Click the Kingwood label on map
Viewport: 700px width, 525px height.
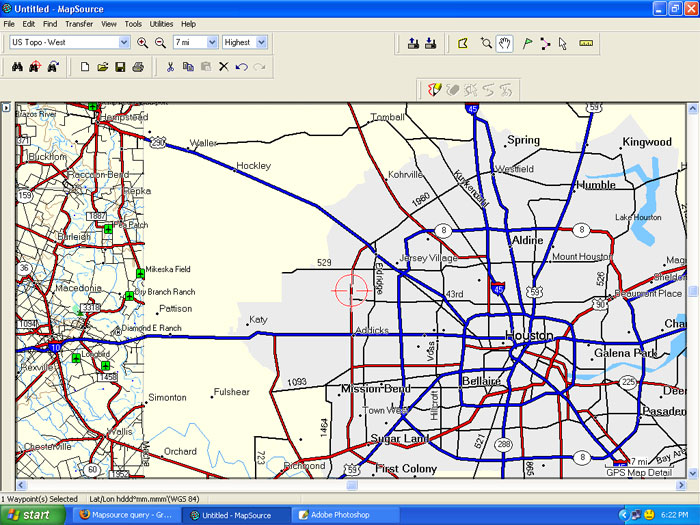pos(647,142)
